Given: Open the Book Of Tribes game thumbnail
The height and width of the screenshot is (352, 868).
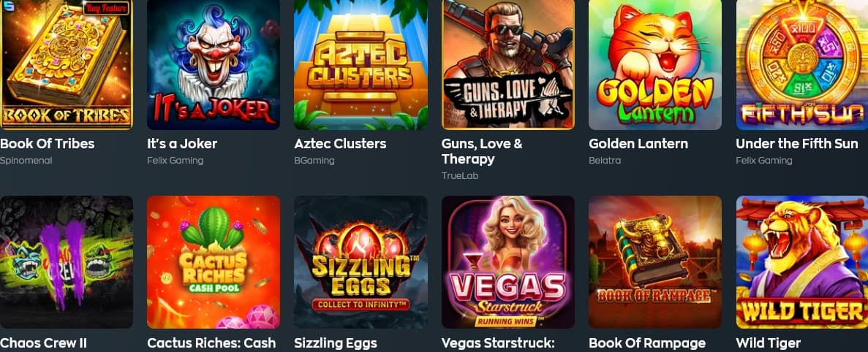Looking at the screenshot, I should coord(67,65).
